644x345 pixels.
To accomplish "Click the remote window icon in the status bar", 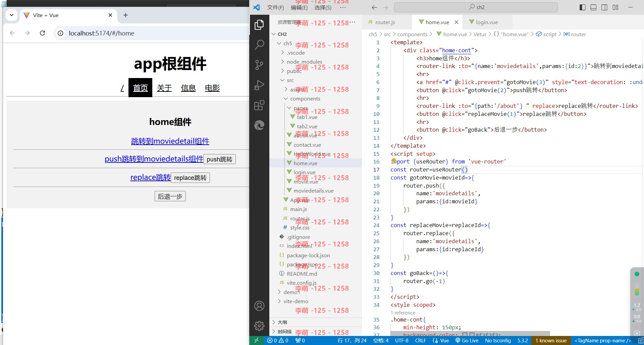I will (x=256, y=340).
